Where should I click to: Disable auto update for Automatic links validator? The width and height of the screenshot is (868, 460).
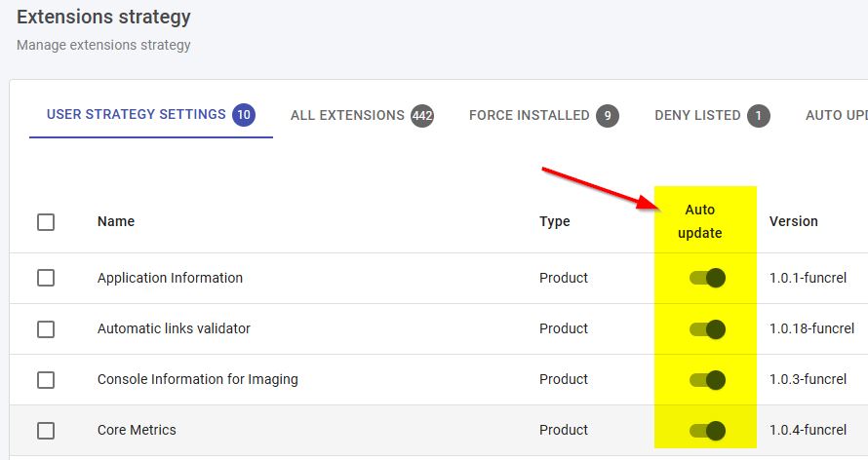tap(707, 328)
